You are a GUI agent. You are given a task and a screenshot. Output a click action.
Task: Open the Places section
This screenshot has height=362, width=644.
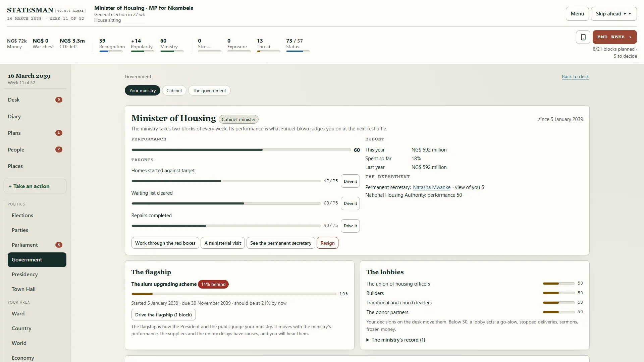[x=35, y=166]
